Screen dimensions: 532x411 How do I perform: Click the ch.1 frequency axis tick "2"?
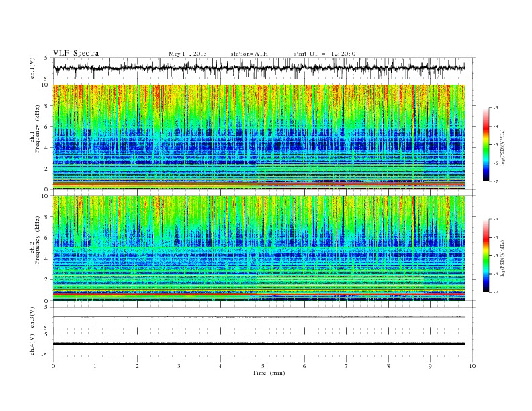pos(47,169)
